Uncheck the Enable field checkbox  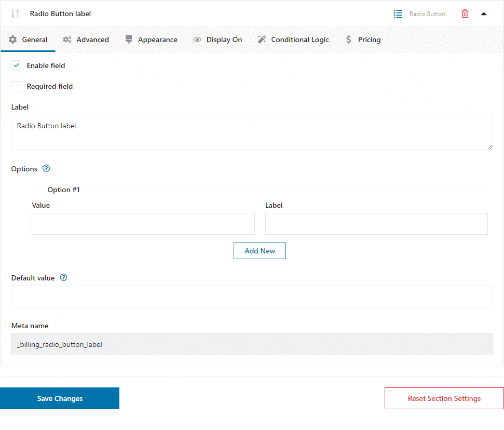click(16, 65)
